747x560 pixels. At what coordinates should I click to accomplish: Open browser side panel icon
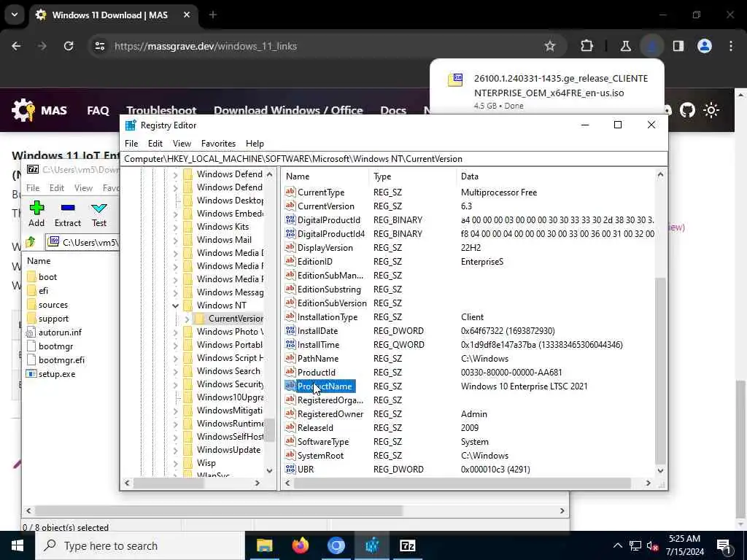[x=678, y=46]
